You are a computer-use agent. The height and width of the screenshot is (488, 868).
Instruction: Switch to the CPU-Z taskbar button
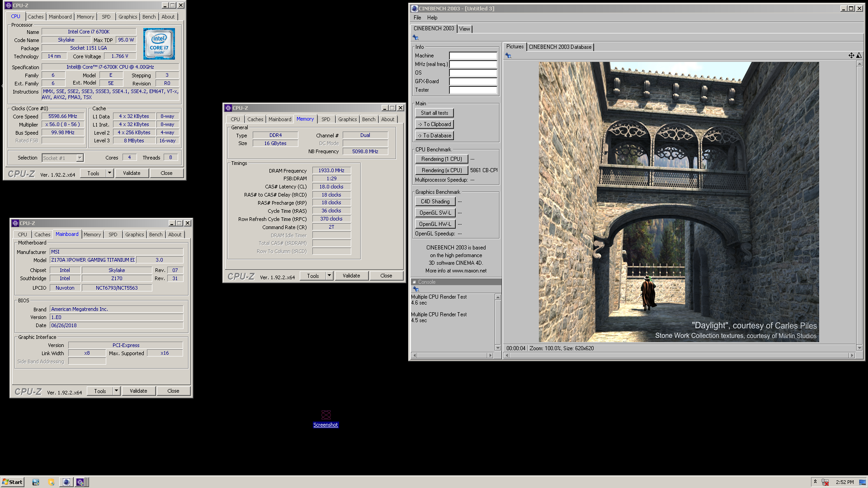click(x=80, y=482)
